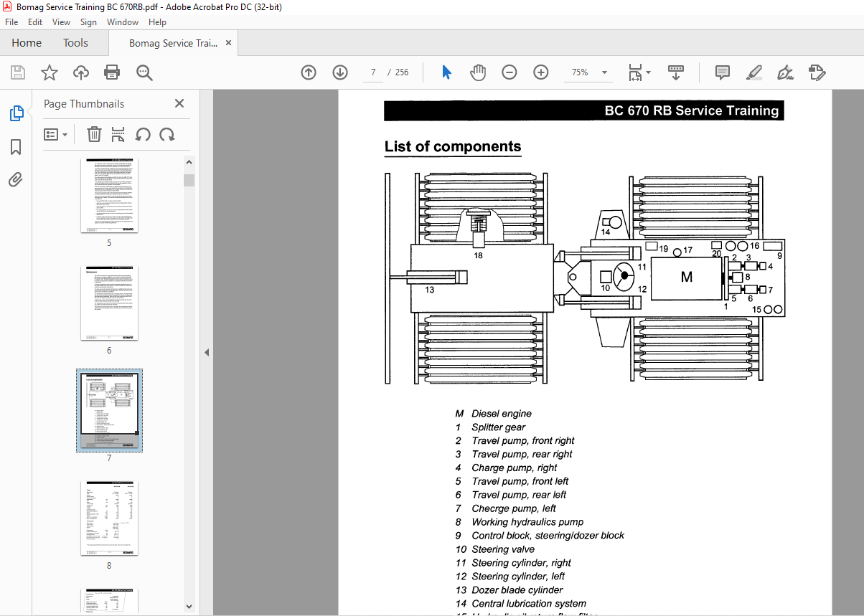The image size is (864, 616).
Task: Add a comment with sticky note icon
Action: (723, 72)
